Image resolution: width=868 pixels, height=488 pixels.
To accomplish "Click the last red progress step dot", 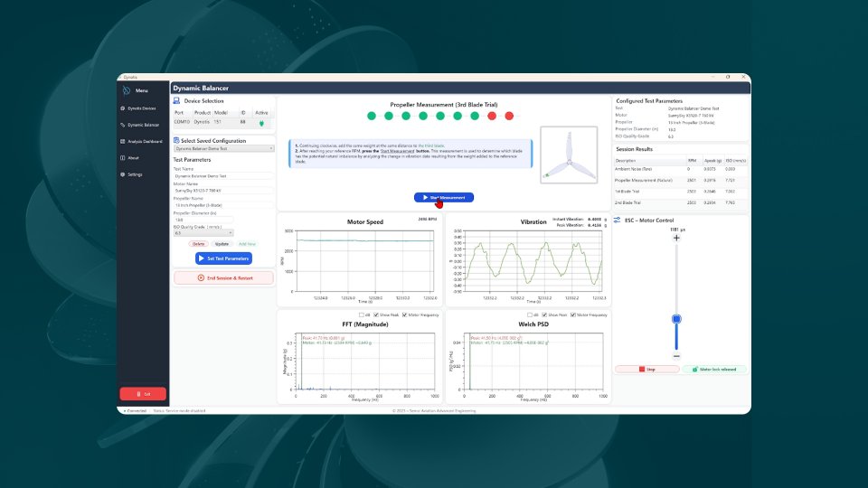I will click(x=509, y=116).
